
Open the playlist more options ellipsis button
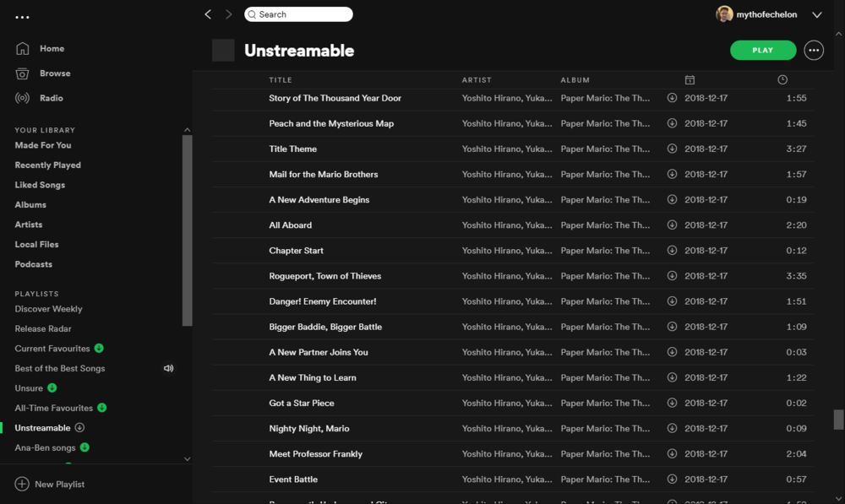tap(814, 50)
